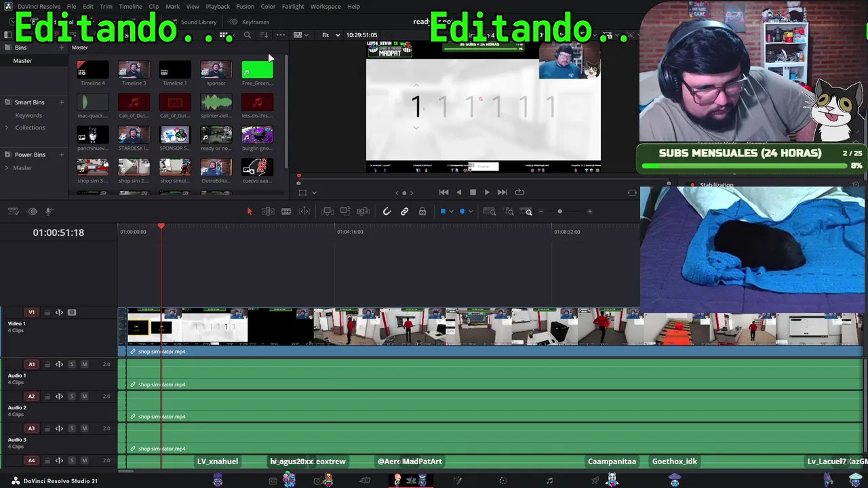The height and width of the screenshot is (488, 868).
Task: Open the Fairlight page music note icon
Action: coord(549,481)
